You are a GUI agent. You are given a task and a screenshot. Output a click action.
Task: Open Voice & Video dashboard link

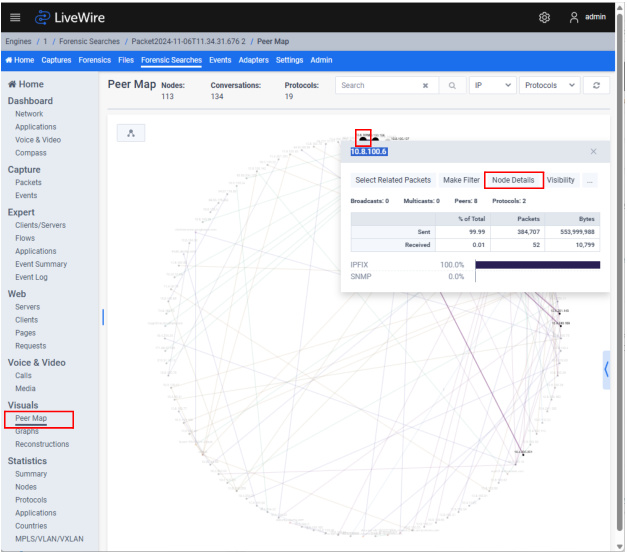38,140
